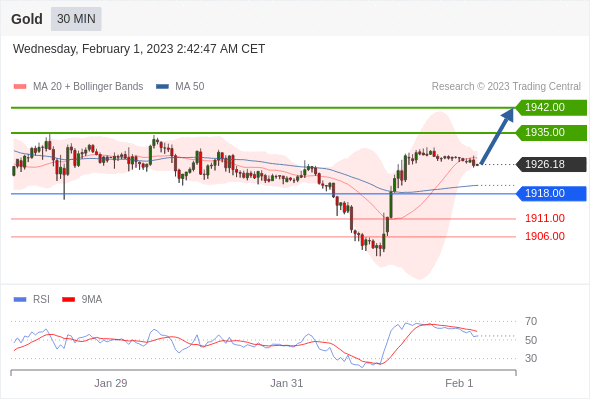Click the 1926.18 current price tag
Image resolution: width=590 pixels, height=400 pixels.
click(551, 164)
